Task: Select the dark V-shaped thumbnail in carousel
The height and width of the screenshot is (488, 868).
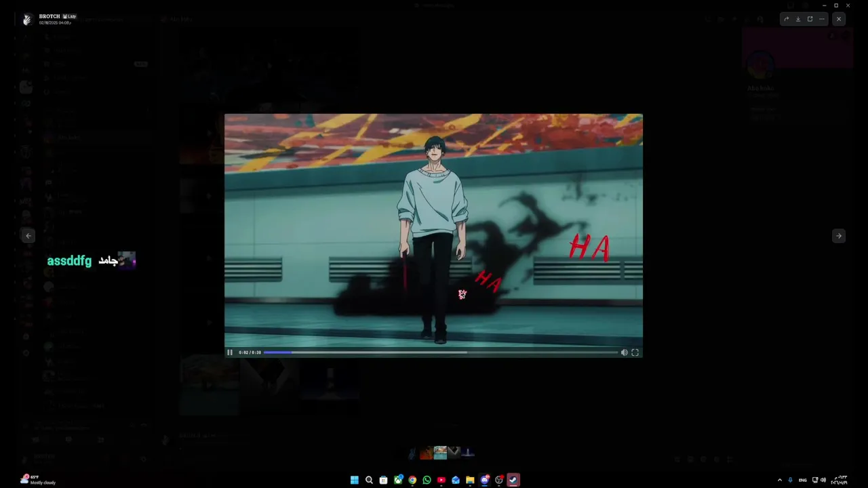Action: pos(454,452)
